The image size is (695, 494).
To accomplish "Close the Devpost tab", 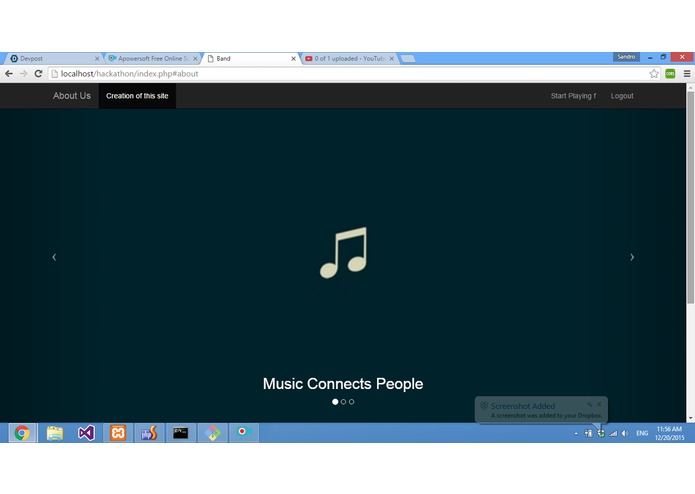I will coord(97,58).
